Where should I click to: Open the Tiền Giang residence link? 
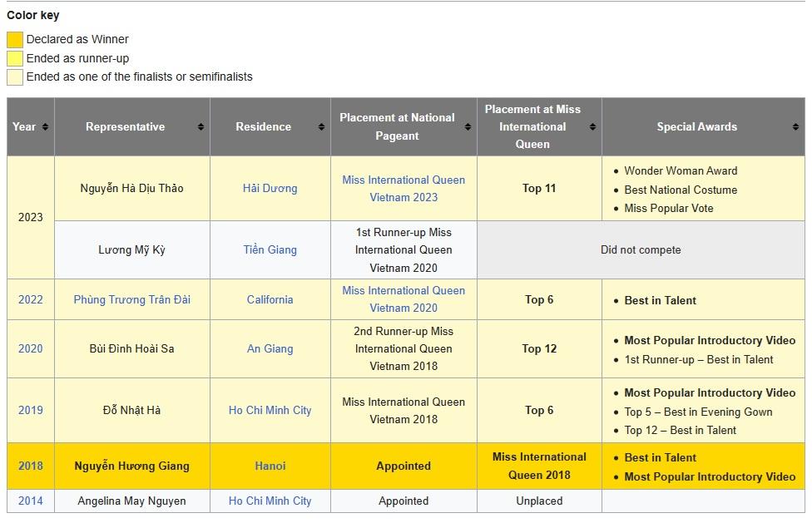[270, 250]
